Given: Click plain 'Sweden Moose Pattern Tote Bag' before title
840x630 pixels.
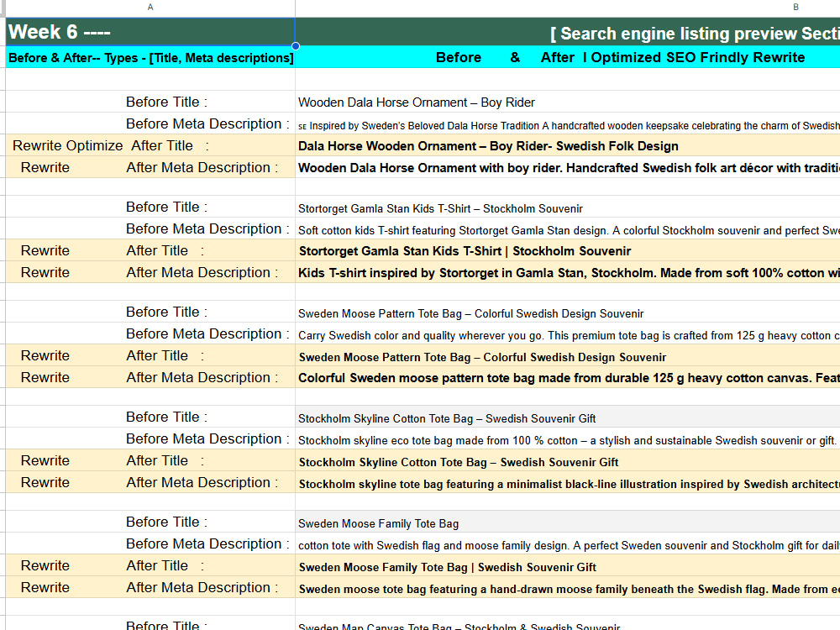Looking at the screenshot, I should [x=567, y=312].
